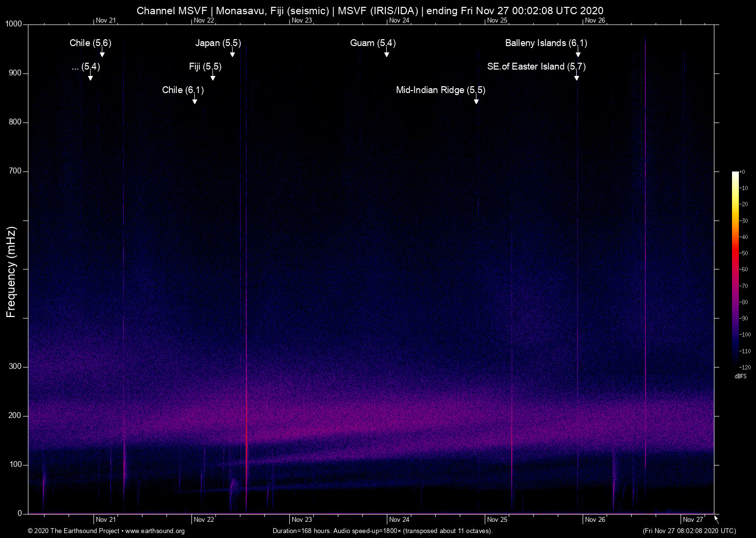Select the Mid-Indian Ridge (5.5) label
Screen dimensions: 756x538
[x=441, y=90]
